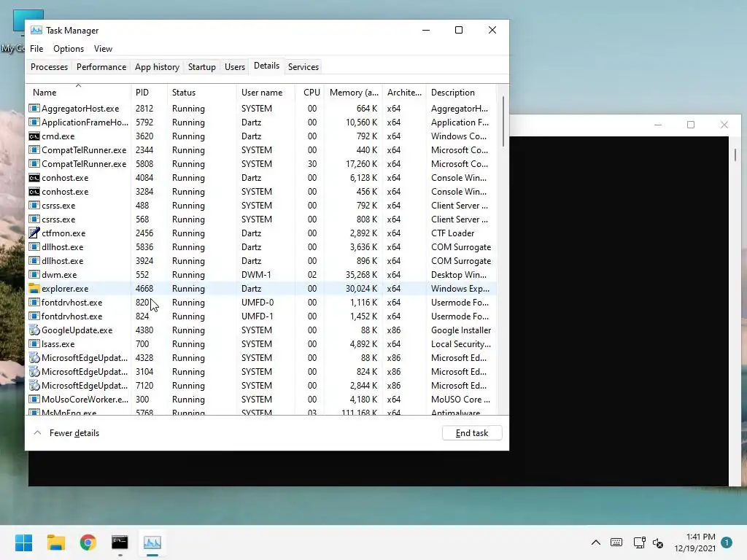Click the lsass.exe process icon

click(x=34, y=344)
